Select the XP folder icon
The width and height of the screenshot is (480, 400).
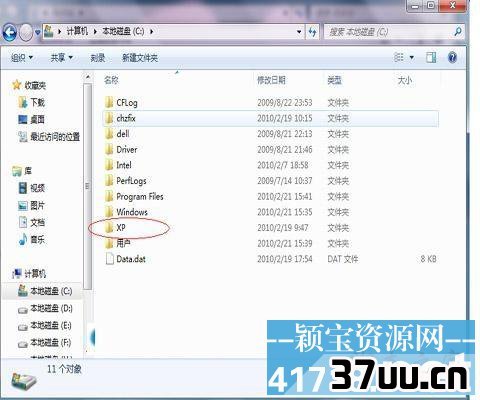[x=109, y=228]
